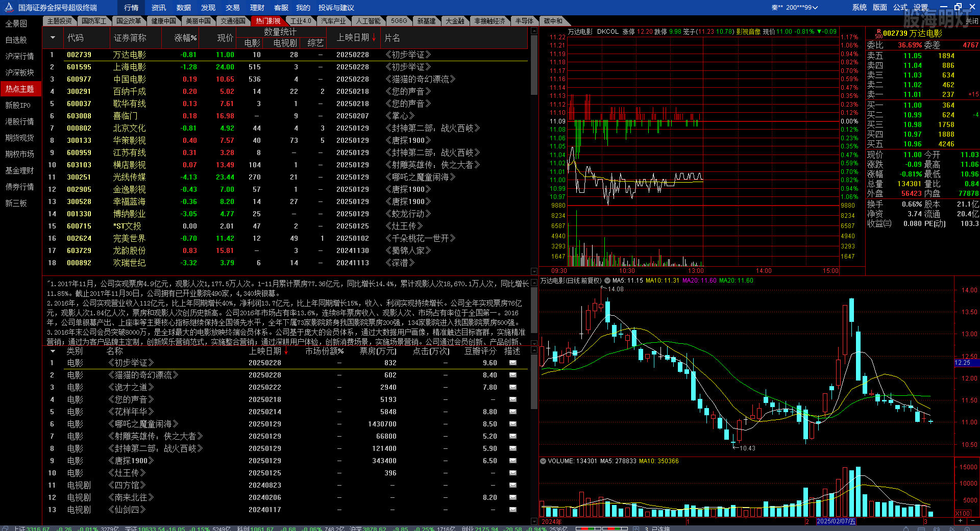Open the stock table column menu triangle
980x531 pixels.
pyautogui.click(x=53, y=38)
